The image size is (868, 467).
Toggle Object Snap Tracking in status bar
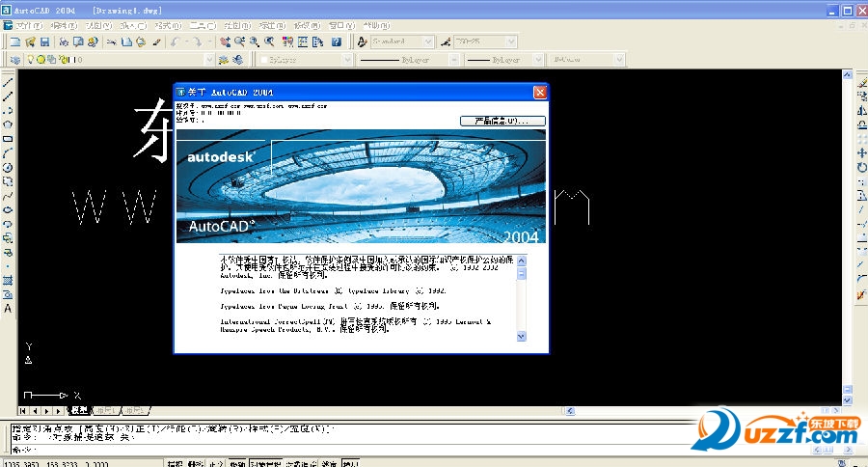301,463
